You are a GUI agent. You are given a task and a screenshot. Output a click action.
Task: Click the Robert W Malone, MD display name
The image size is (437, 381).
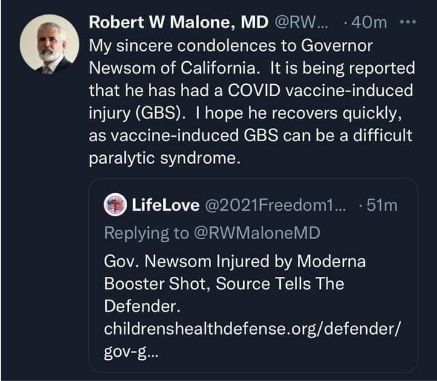click(x=179, y=22)
